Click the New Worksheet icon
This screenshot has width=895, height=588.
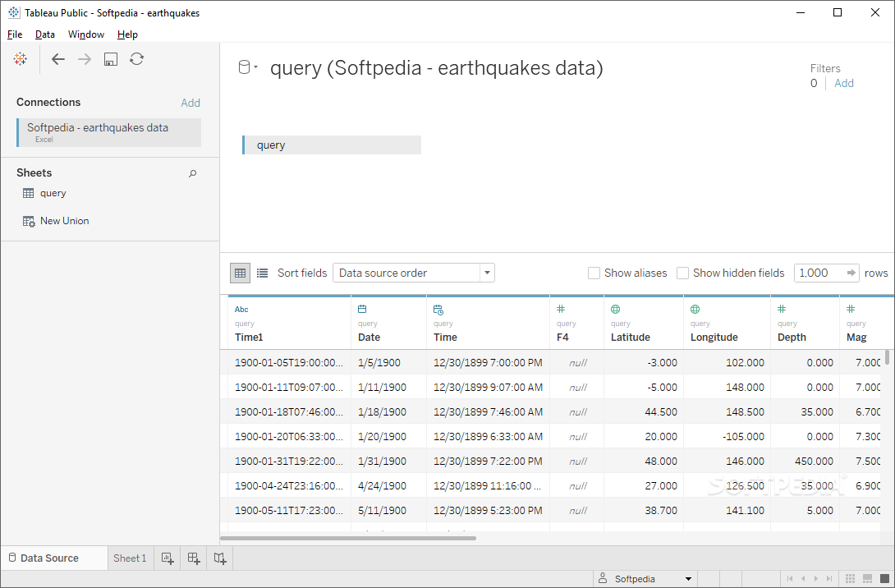click(x=168, y=558)
